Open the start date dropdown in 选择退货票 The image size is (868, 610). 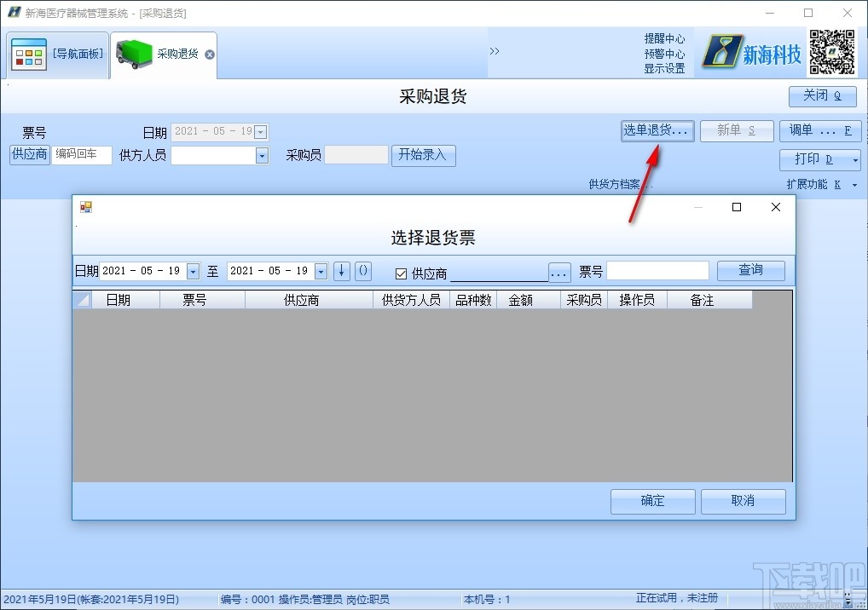[x=193, y=271]
